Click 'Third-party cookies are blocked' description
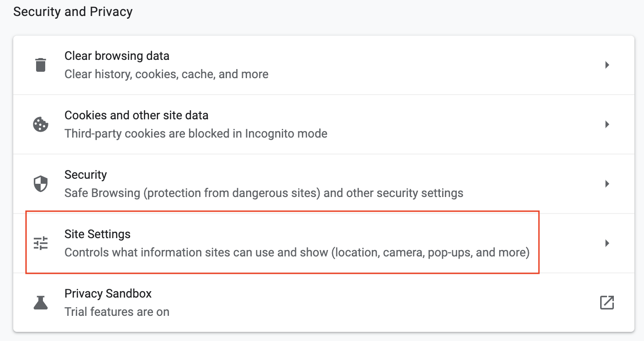 coord(196,133)
